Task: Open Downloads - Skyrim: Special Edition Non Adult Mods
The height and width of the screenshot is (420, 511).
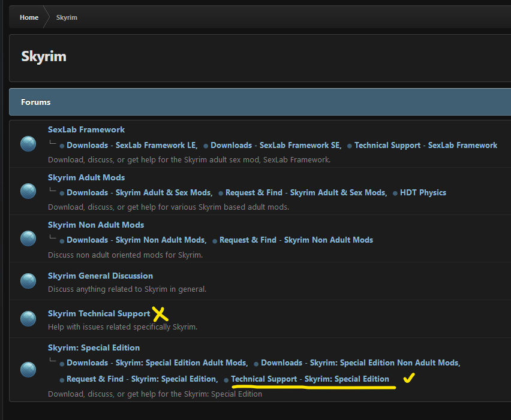Action: 360,362
